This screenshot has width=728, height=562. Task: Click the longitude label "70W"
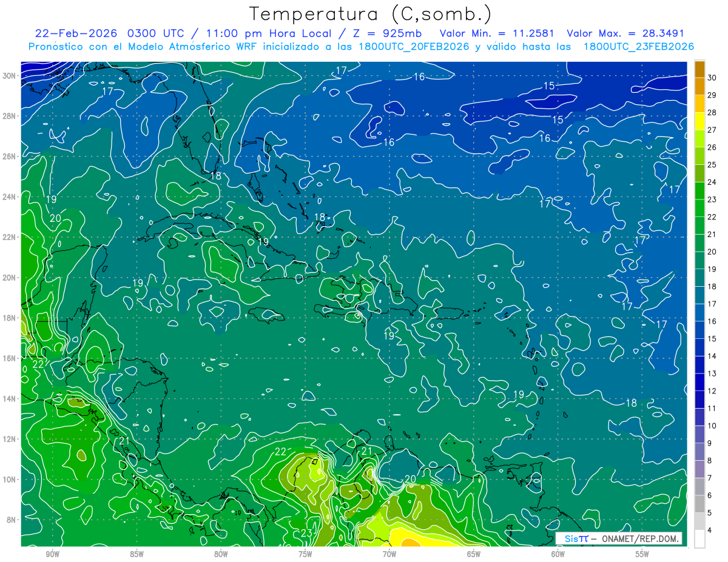(389, 554)
